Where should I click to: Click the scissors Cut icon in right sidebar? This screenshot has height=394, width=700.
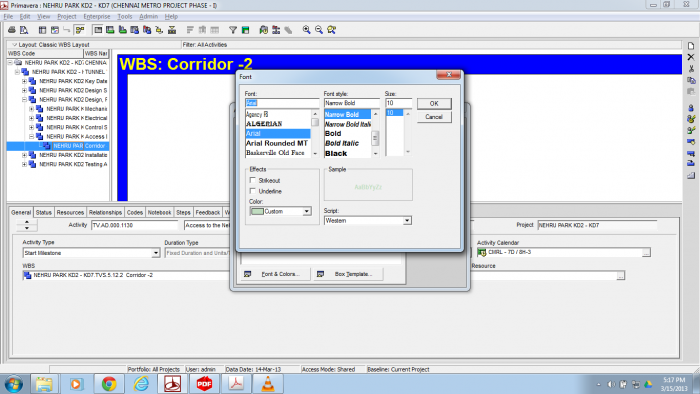691,69
